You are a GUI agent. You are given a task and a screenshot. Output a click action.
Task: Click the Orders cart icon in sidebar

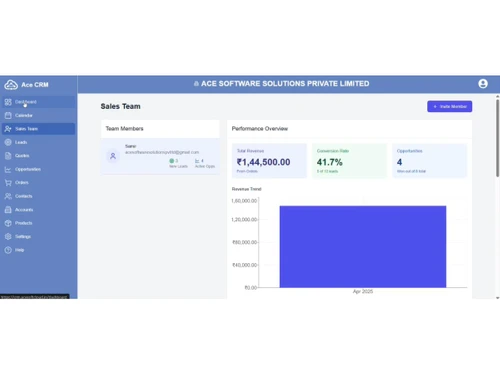pos(8,183)
